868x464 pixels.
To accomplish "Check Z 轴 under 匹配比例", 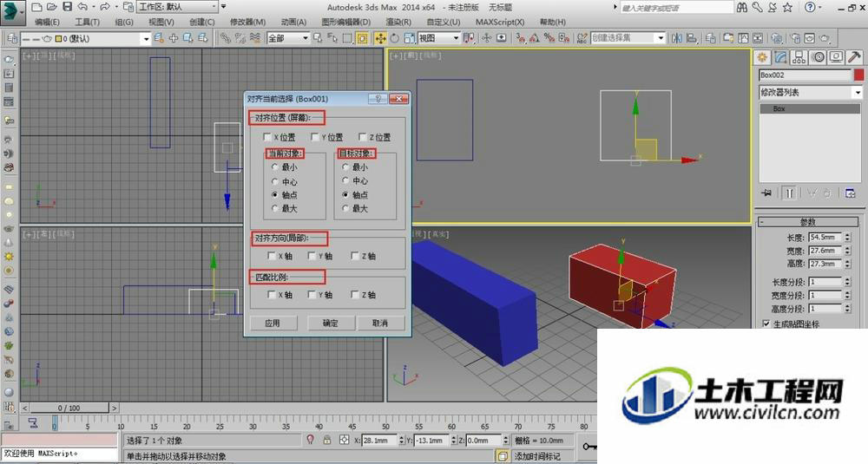I will click(355, 295).
